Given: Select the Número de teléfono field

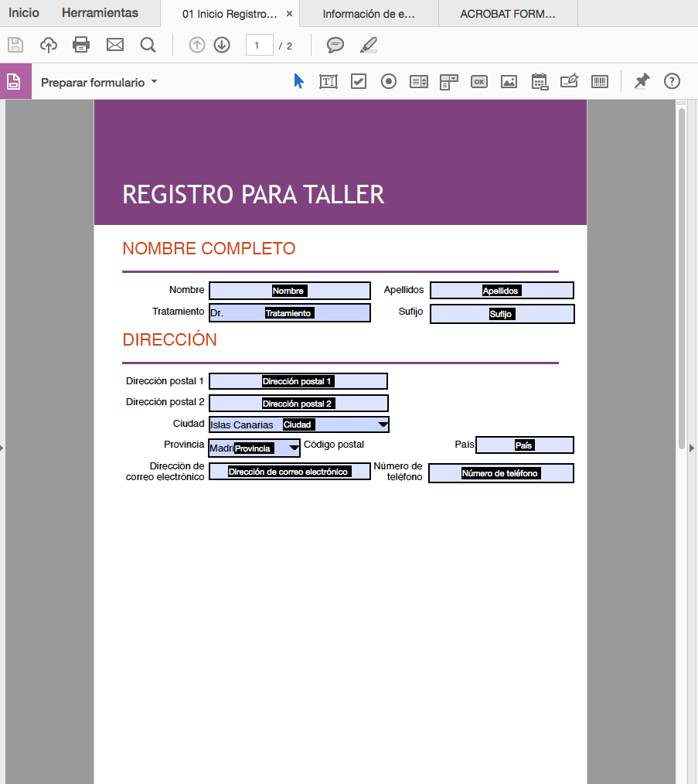Looking at the screenshot, I should tap(501, 473).
